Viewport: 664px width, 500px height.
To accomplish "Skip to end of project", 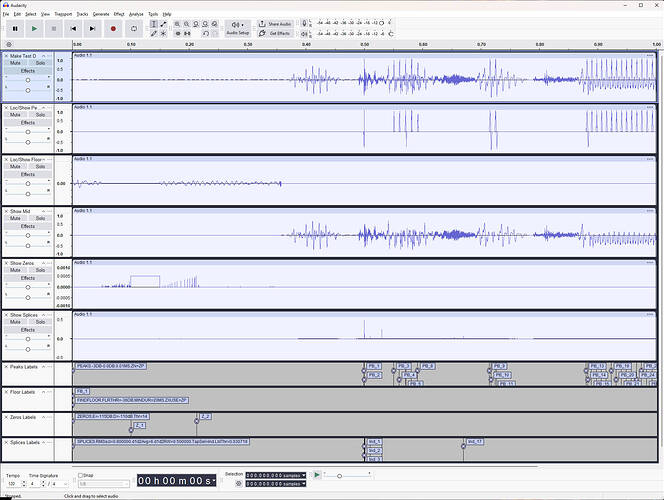I will click(92, 29).
